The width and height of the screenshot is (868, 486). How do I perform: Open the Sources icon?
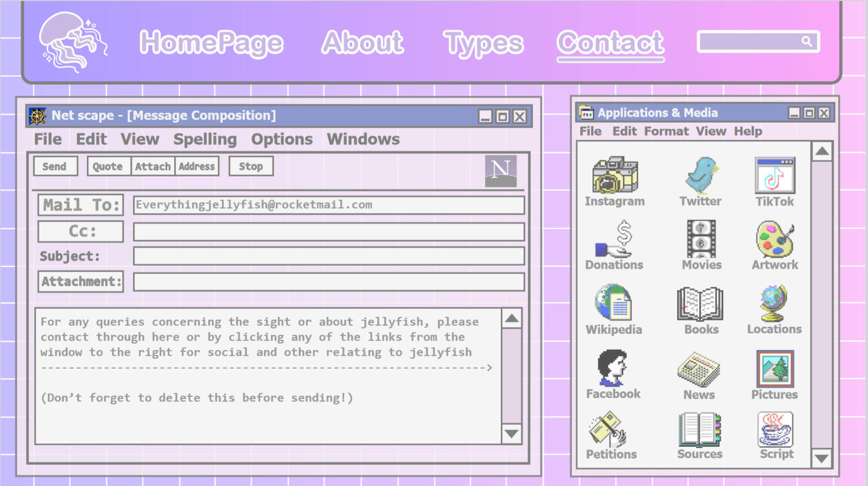(x=700, y=430)
